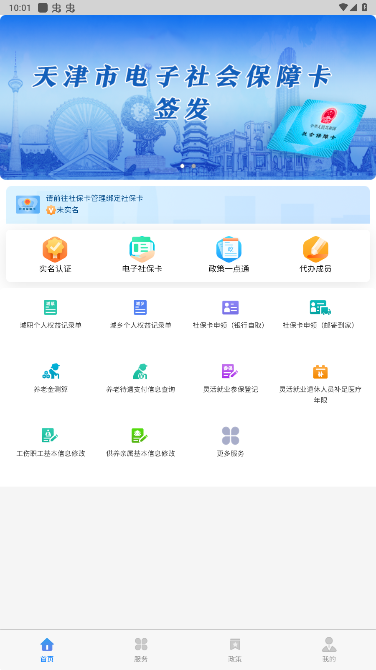Switch to the 服务 services tab
This screenshot has width=376, height=670.
141,650
